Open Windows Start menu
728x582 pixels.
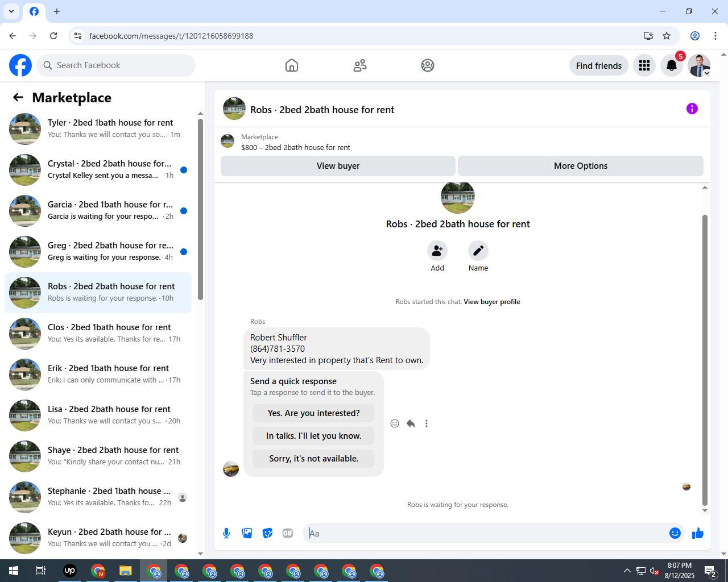pyautogui.click(x=14, y=571)
